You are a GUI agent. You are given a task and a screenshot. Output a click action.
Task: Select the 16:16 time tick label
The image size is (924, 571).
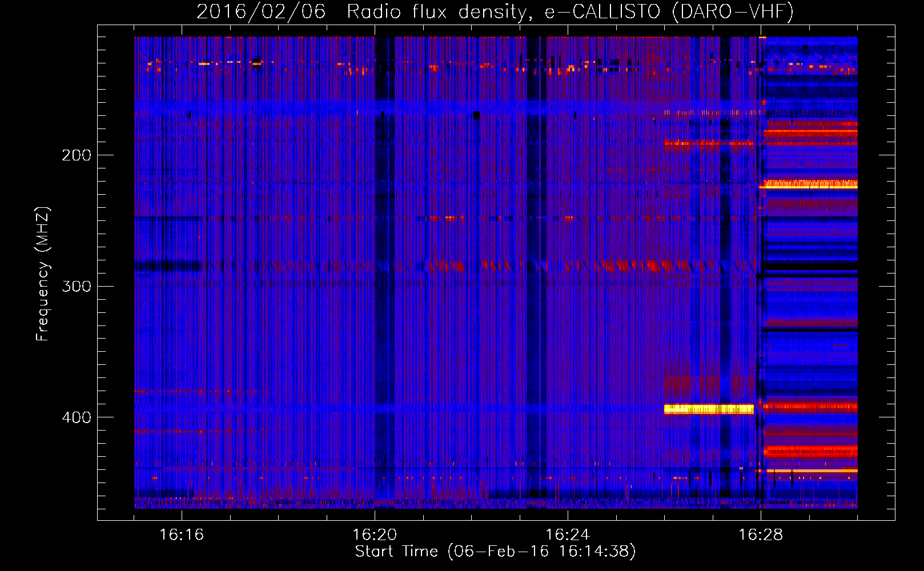click(181, 535)
